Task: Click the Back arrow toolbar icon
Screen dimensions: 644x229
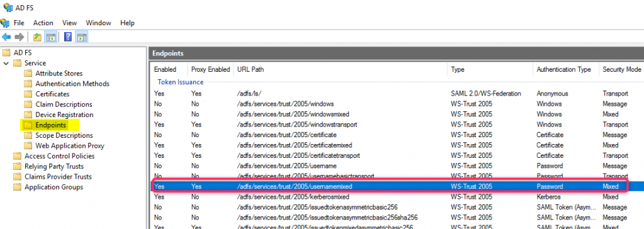Action: (6, 37)
